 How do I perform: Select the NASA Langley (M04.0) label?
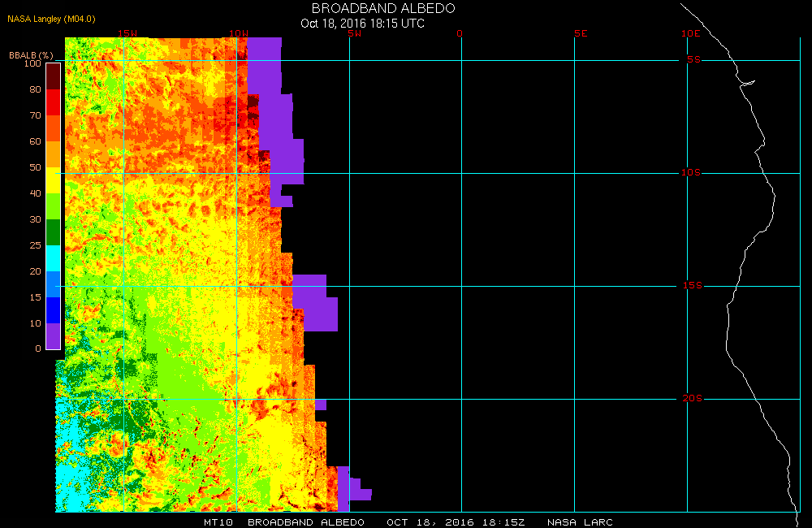tap(45, 18)
